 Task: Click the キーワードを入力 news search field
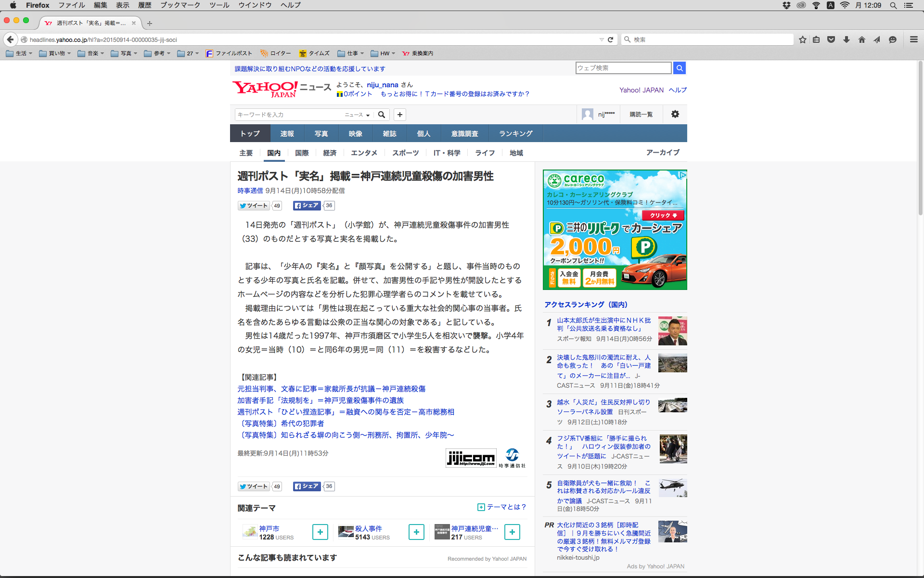coord(289,115)
